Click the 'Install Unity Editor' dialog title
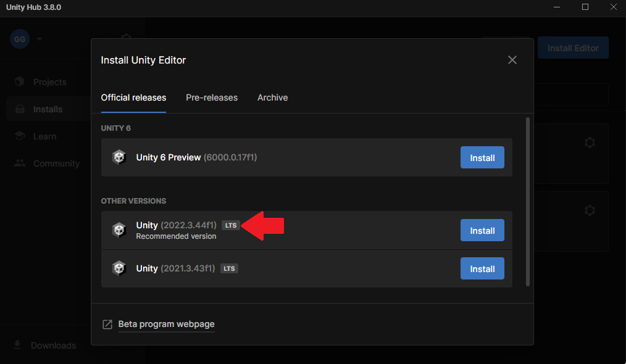This screenshot has height=364, width=626. (x=143, y=60)
